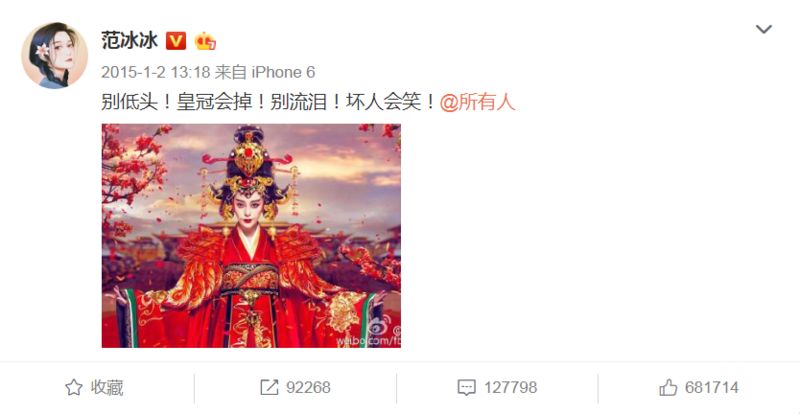Click the orange verified V badge

tap(176, 41)
